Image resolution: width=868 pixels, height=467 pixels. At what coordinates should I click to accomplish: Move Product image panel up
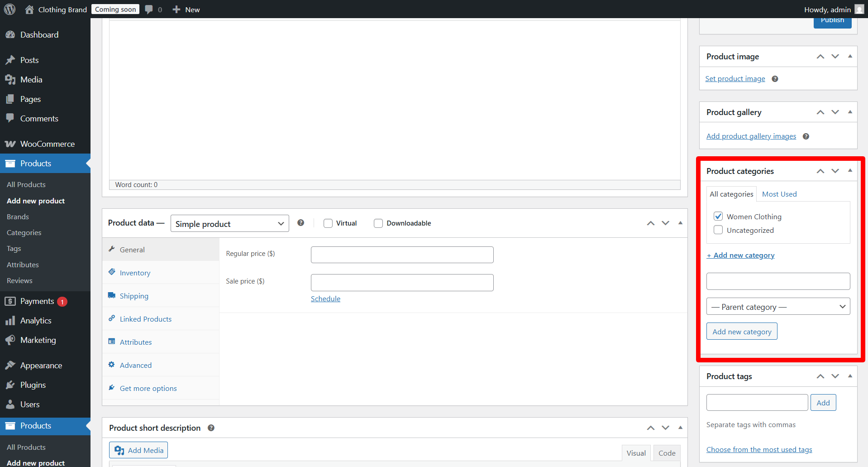point(820,57)
